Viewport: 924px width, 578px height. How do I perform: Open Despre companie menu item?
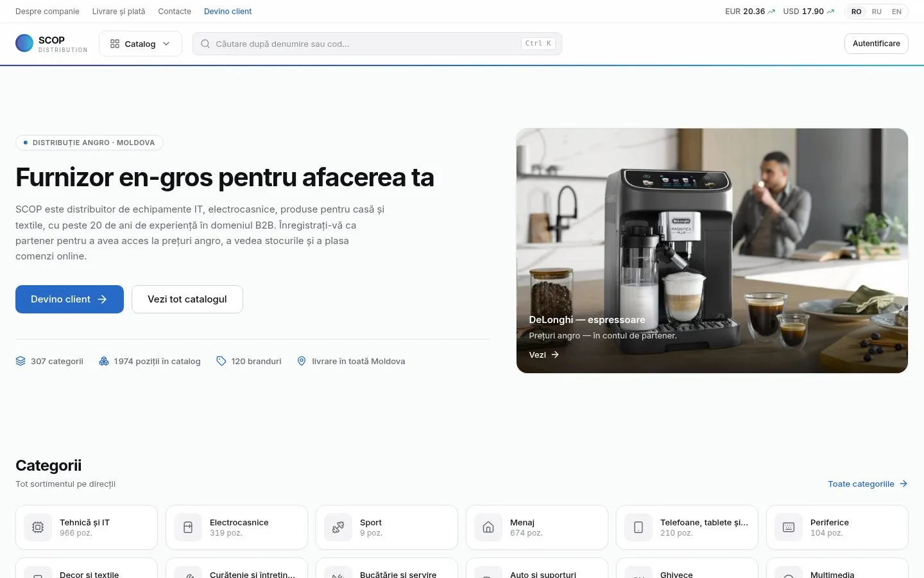[47, 12]
